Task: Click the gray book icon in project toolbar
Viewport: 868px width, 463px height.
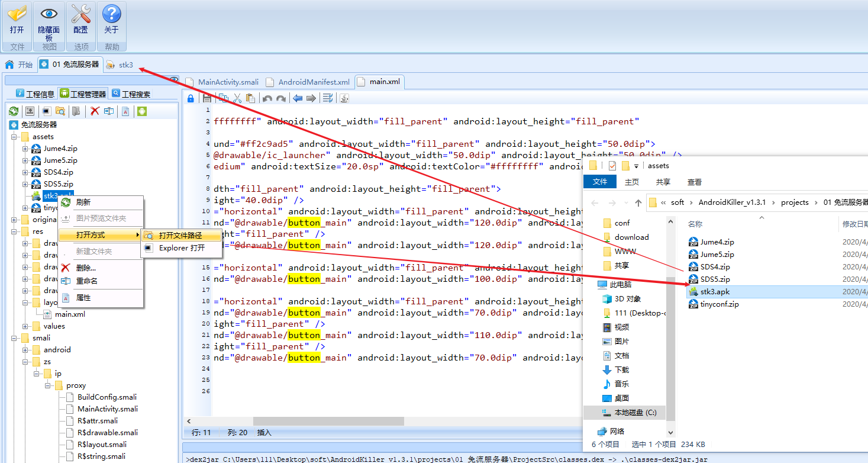Action: [76, 111]
